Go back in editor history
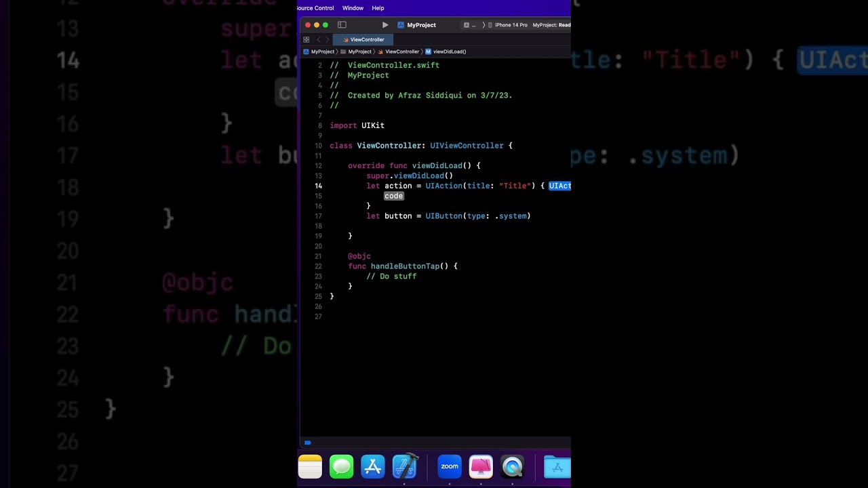 click(319, 40)
